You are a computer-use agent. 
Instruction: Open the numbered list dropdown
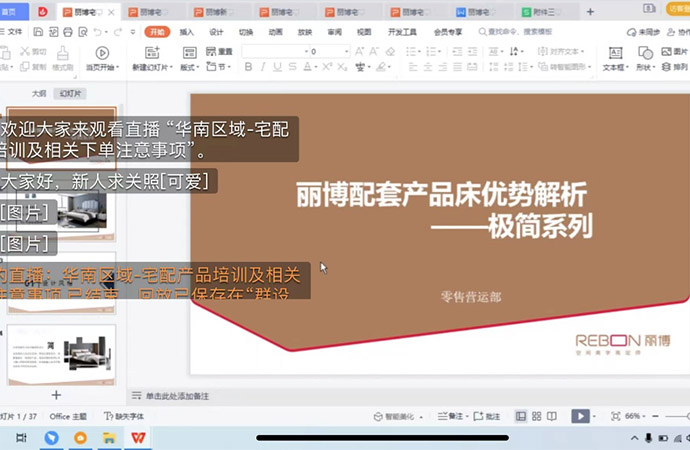[x=440, y=52]
